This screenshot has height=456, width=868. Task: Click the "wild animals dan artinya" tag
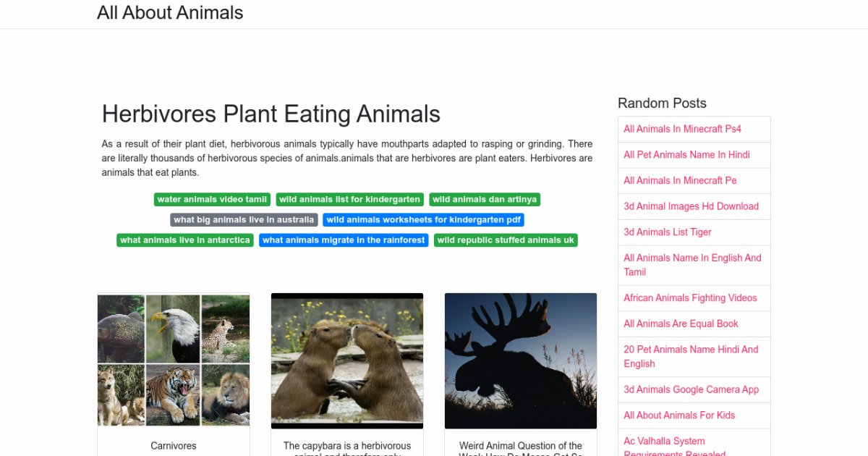[484, 199]
